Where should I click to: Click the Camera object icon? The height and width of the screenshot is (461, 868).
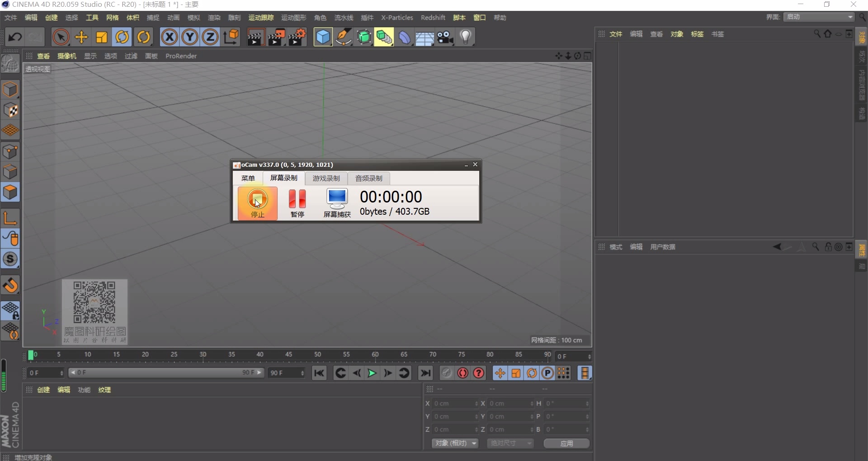click(x=445, y=37)
